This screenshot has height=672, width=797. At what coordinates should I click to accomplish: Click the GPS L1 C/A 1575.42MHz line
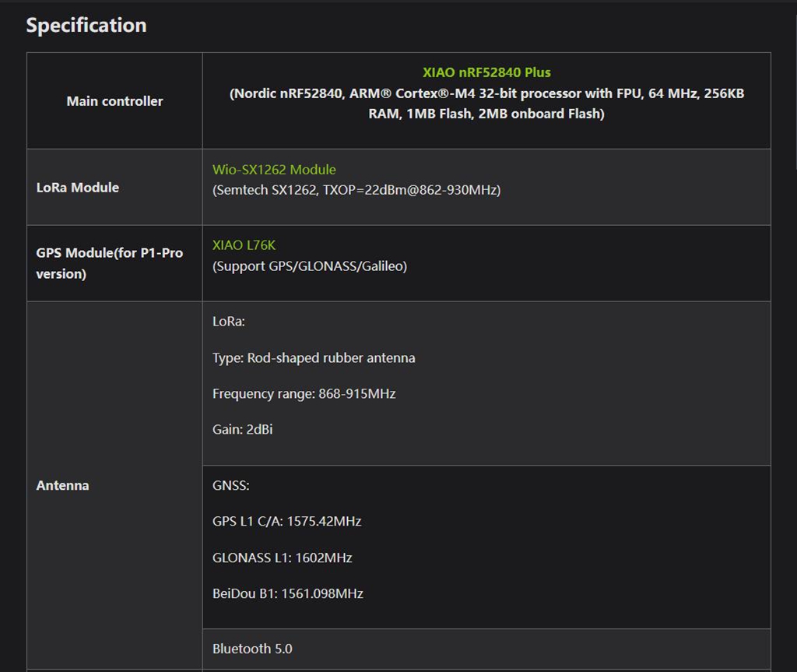(x=286, y=522)
